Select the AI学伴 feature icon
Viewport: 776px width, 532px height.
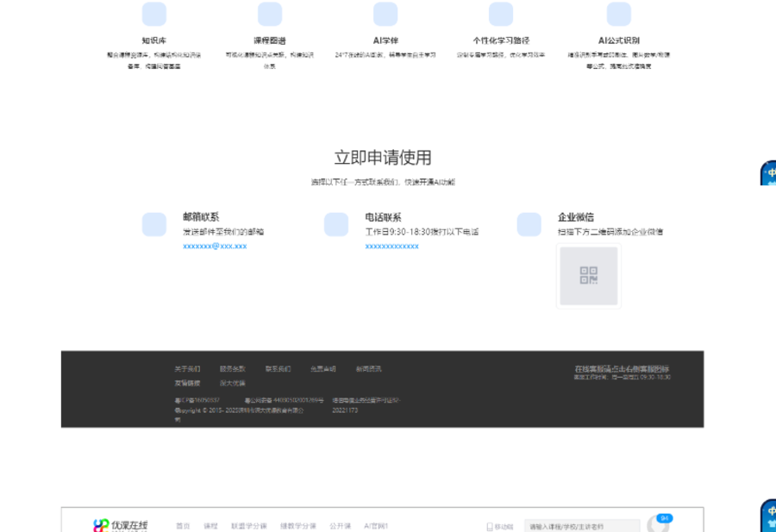(x=385, y=15)
